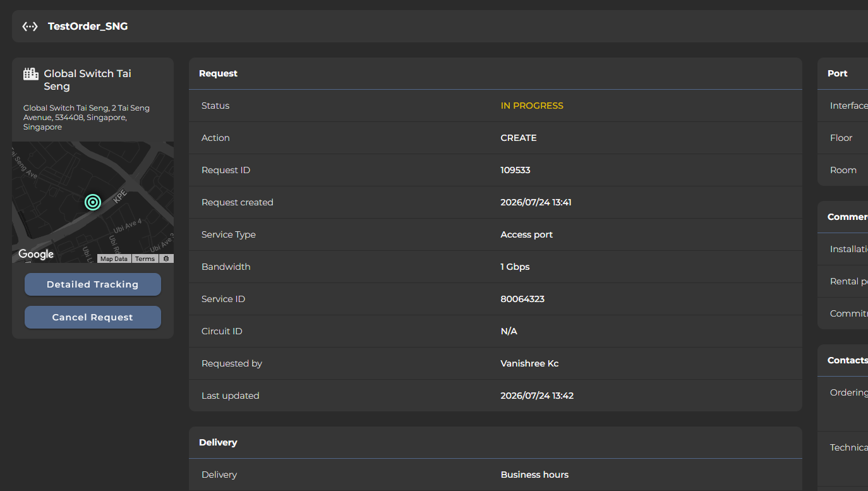Image resolution: width=868 pixels, height=491 pixels.
Task: Click the last updated time 2026/07/24 13:42
Action: tap(537, 396)
